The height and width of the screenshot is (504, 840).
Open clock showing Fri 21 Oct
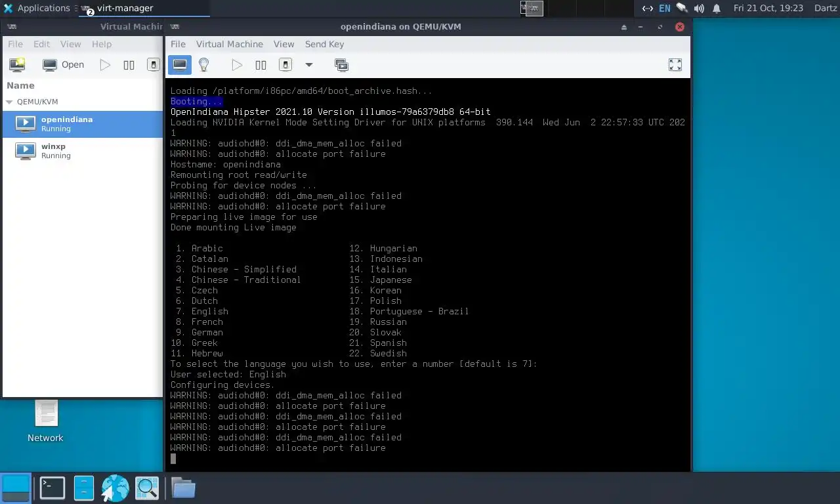(x=768, y=8)
